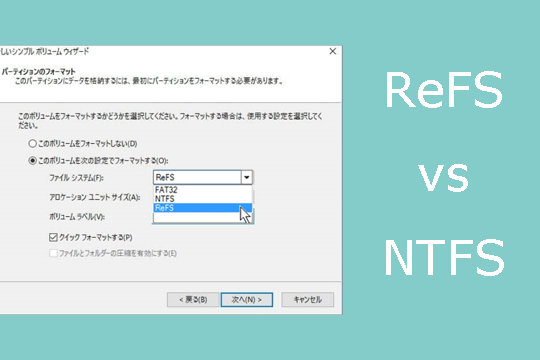Select 'format this volume with settings' radio (O)
This screenshot has height=360, width=540.
coord(32,161)
